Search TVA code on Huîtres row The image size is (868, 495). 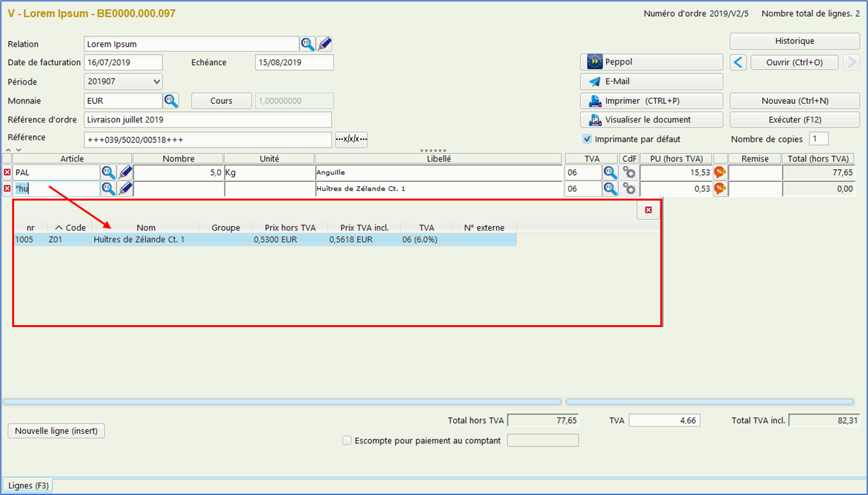(x=611, y=188)
